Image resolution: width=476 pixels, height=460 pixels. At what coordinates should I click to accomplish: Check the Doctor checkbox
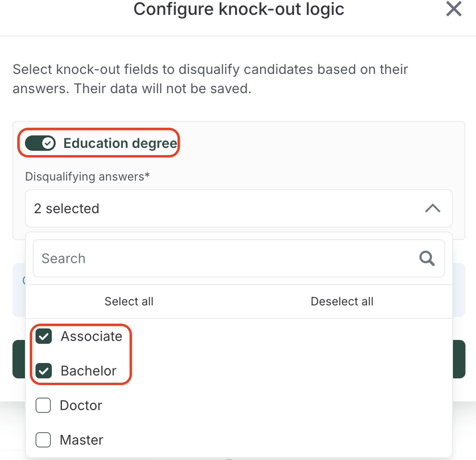pos(43,406)
